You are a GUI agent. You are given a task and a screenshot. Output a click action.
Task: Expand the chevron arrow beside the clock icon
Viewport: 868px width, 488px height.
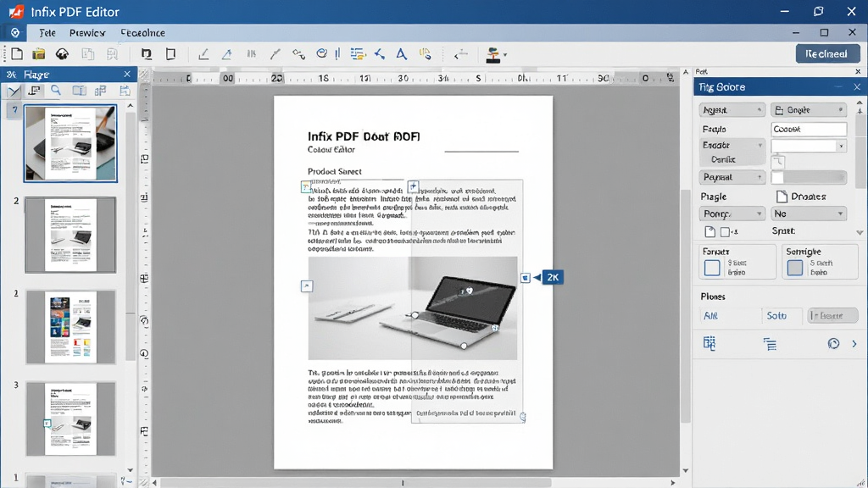click(854, 344)
